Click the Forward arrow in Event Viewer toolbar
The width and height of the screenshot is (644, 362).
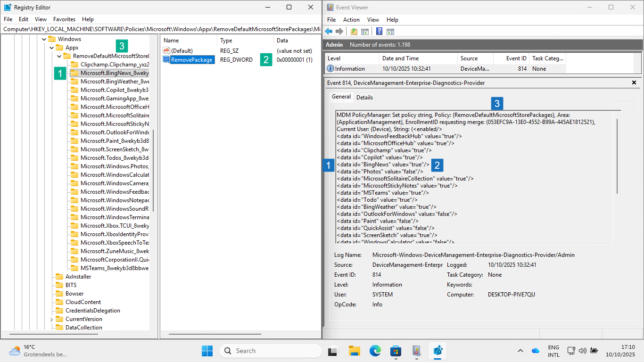pos(339,32)
